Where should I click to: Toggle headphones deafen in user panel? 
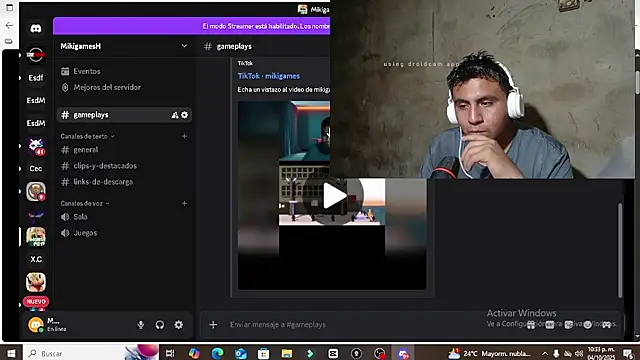pyautogui.click(x=160, y=325)
